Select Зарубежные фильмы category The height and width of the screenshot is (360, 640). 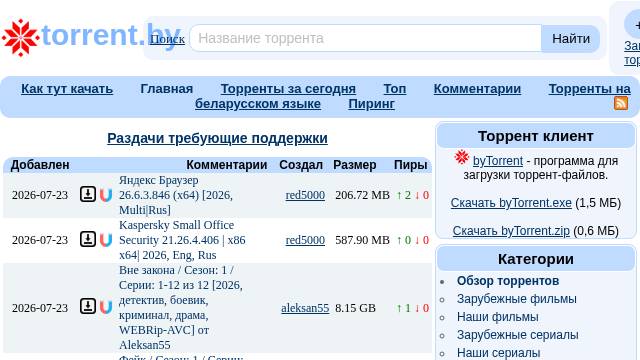(516, 299)
